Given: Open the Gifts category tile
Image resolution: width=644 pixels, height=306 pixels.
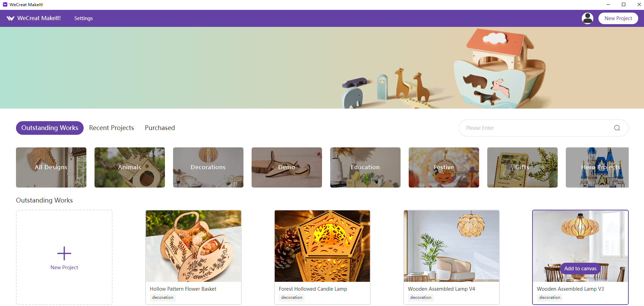Looking at the screenshot, I should click(x=522, y=167).
